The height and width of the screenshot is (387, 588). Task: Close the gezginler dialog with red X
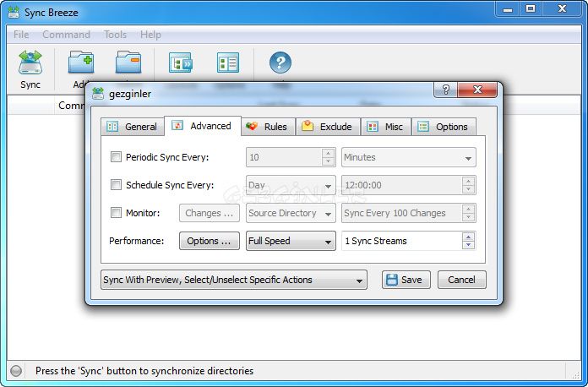point(477,90)
